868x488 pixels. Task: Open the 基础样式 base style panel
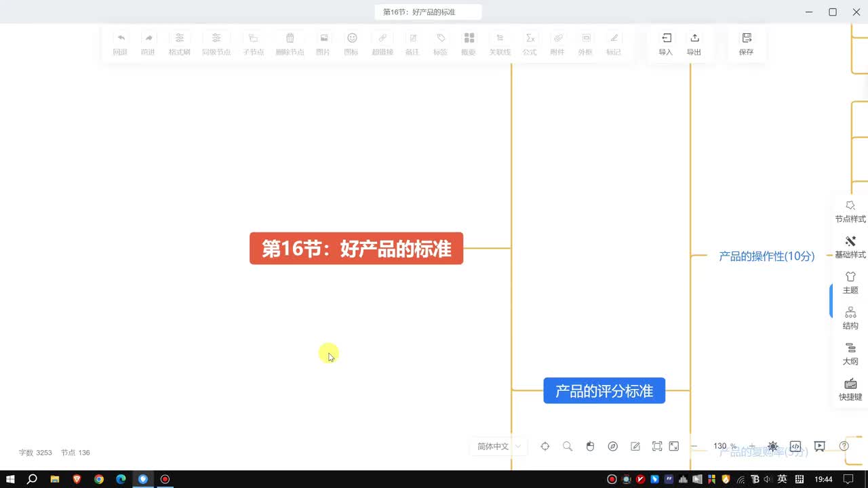click(850, 247)
